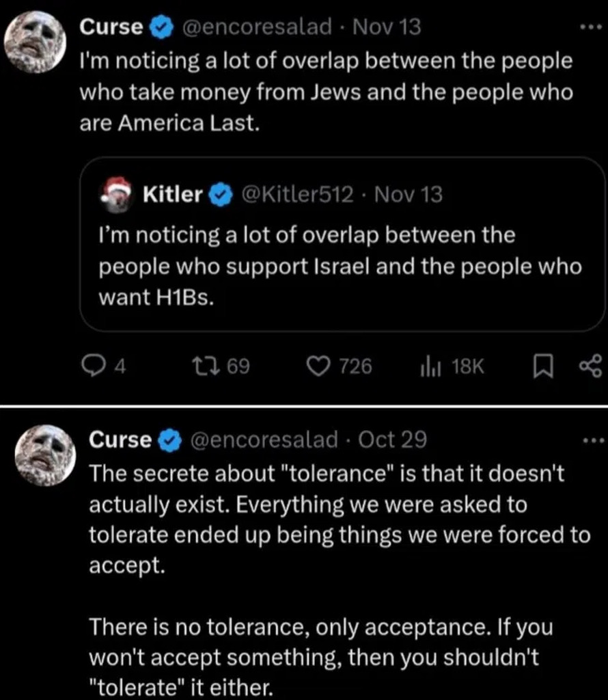Click the "Curse" display name on Oct 29 tweet
Image resolution: width=608 pixels, height=700 pixels.
[x=120, y=440]
